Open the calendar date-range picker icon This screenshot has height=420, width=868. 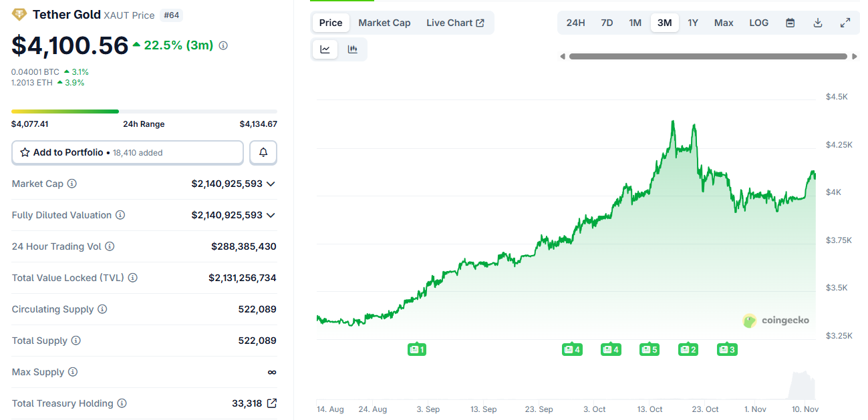(790, 22)
